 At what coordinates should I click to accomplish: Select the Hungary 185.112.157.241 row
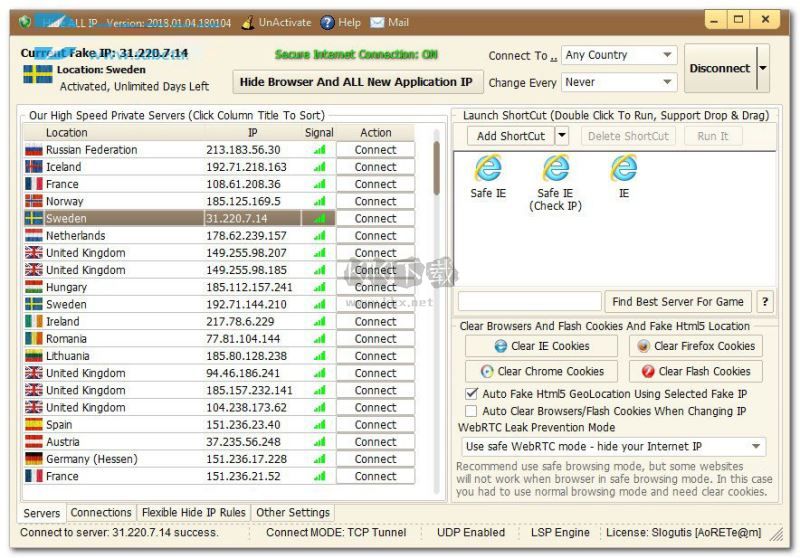coord(219,287)
